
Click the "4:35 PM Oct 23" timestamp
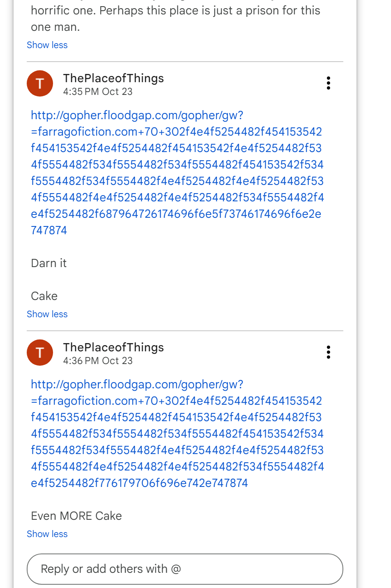coord(98,92)
